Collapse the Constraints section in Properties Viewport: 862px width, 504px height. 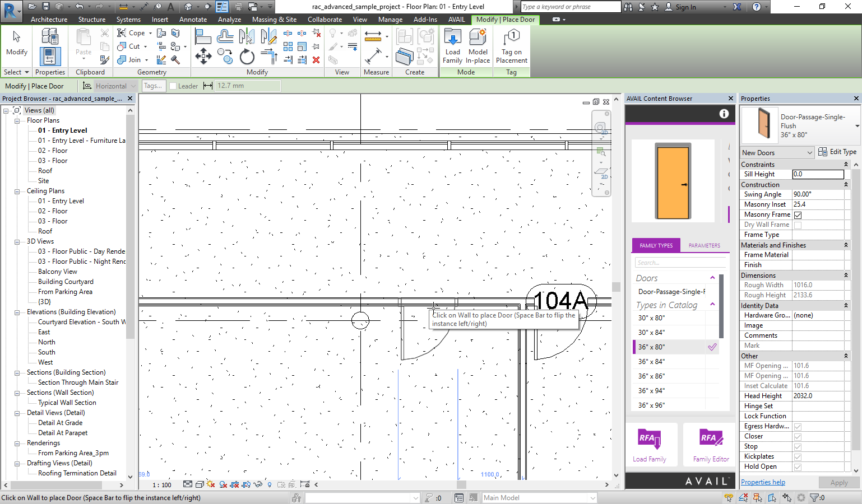(x=846, y=164)
